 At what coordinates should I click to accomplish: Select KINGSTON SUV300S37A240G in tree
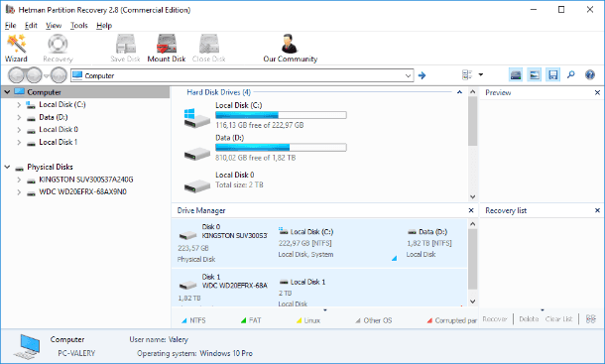(86, 180)
